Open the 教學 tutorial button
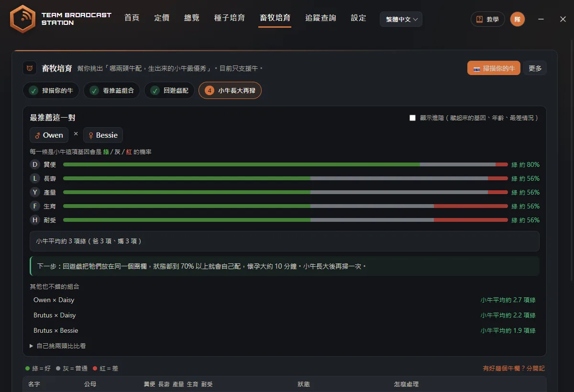 [488, 19]
